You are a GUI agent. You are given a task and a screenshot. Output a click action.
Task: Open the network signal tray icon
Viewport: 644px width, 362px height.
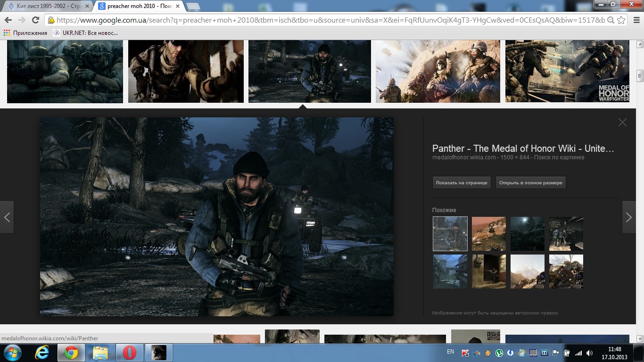coord(578,353)
